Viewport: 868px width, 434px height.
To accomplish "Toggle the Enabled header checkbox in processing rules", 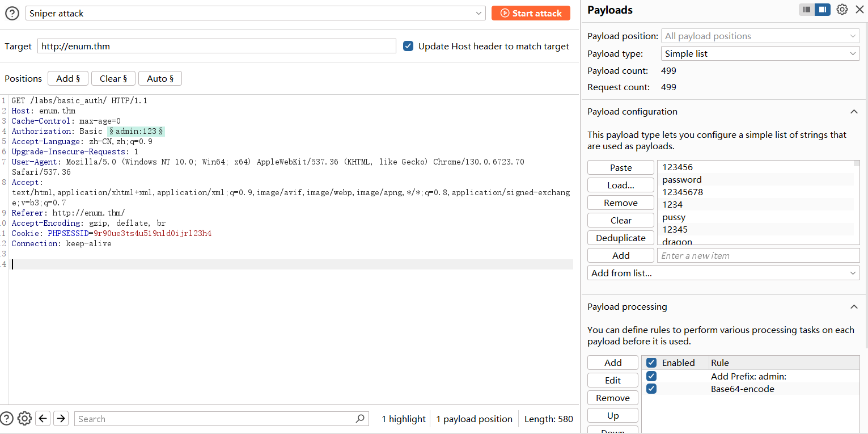I will click(x=651, y=363).
